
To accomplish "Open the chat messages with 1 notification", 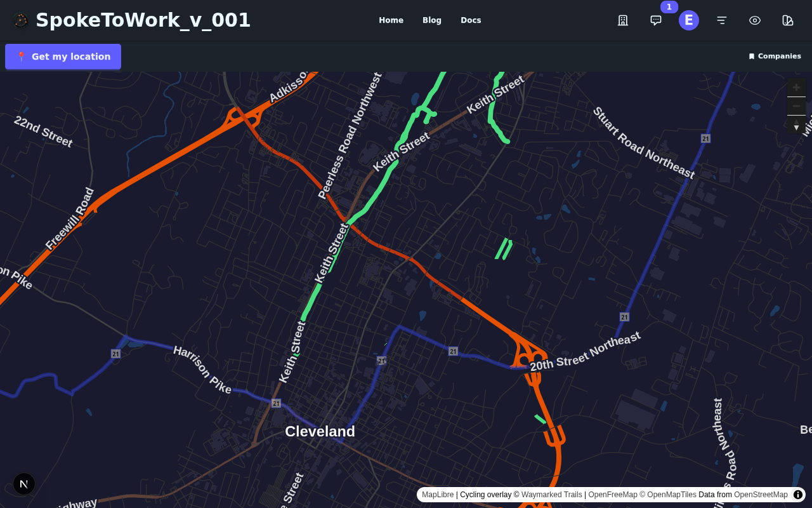I will coord(655,20).
